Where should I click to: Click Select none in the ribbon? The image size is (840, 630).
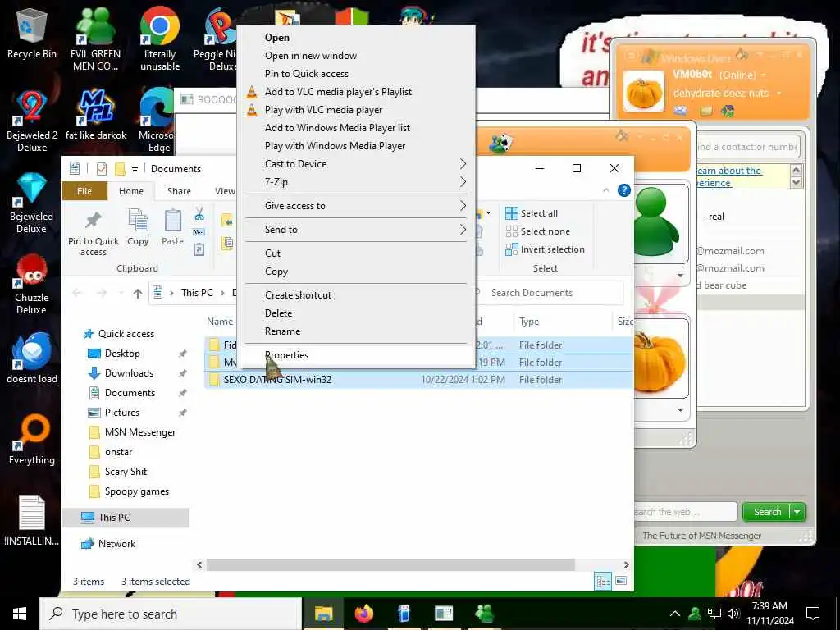(538, 231)
